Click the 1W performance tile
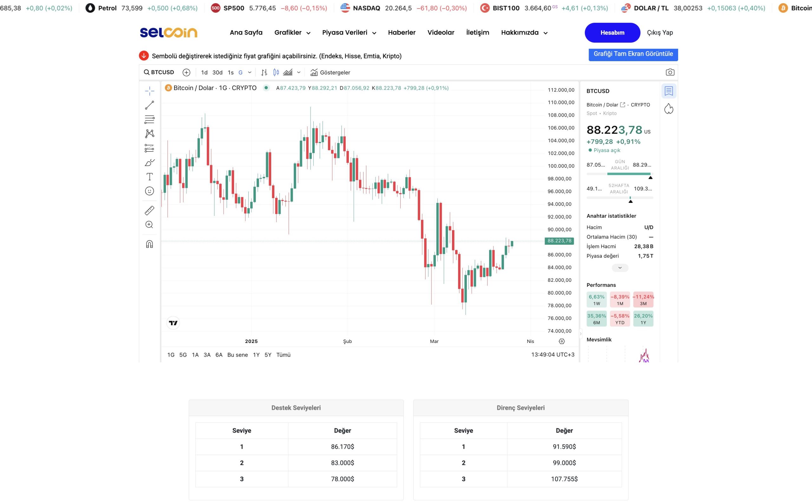This screenshot has width=812, height=504. click(x=596, y=300)
